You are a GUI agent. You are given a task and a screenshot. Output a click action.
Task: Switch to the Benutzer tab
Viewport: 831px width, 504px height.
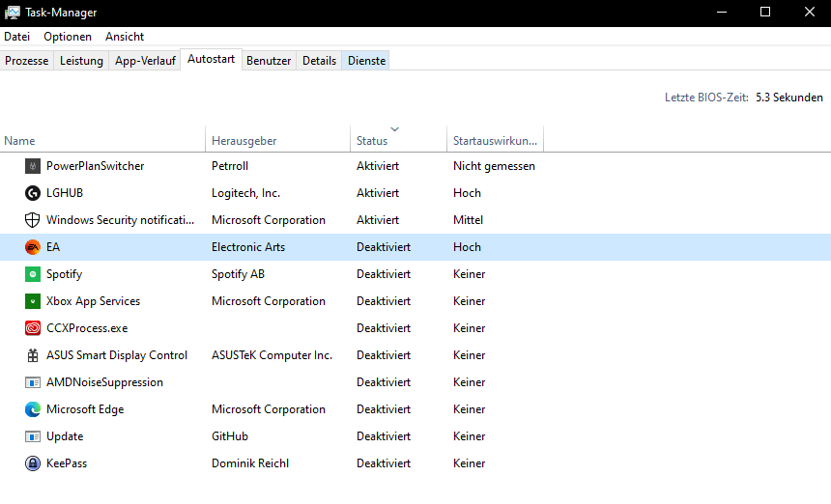click(269, 61)
